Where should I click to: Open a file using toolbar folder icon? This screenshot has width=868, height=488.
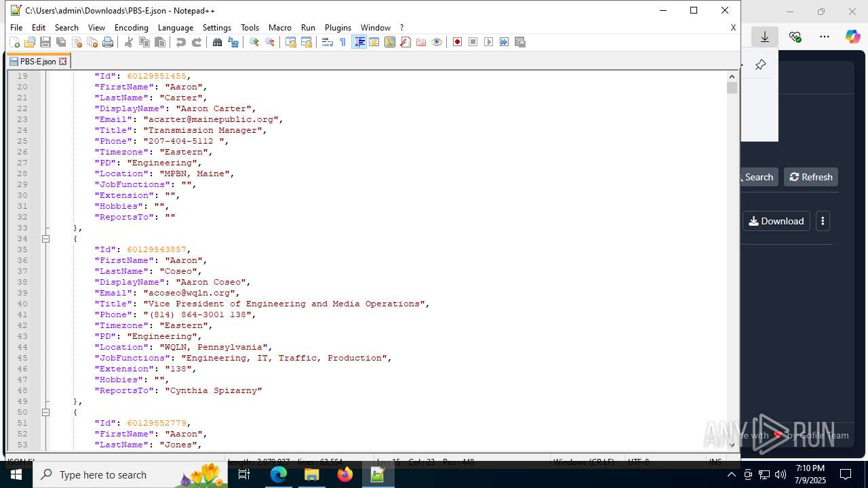coord(30,42)
